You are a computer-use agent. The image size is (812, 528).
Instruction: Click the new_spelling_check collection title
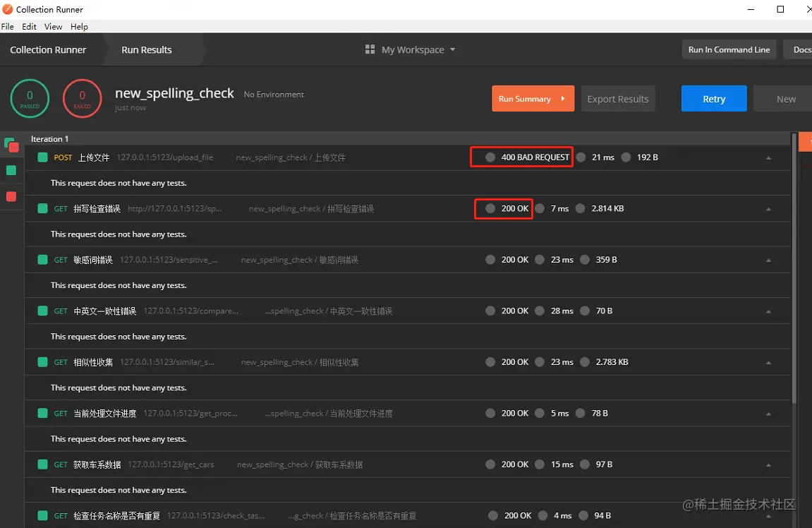click(x=174, y=93)
